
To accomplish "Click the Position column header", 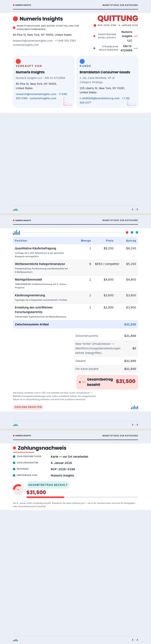I will [x=21, y=241].
